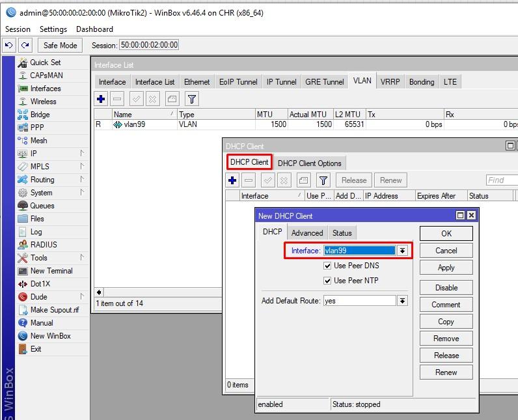Open the Wireless sidebar entry
The width and height of the screenshot is (518, 420).
[44, 102]
